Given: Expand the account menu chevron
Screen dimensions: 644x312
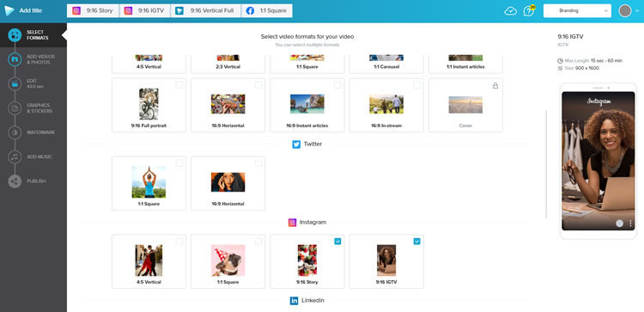Looking at the screenshot, I should coord(637,11).
